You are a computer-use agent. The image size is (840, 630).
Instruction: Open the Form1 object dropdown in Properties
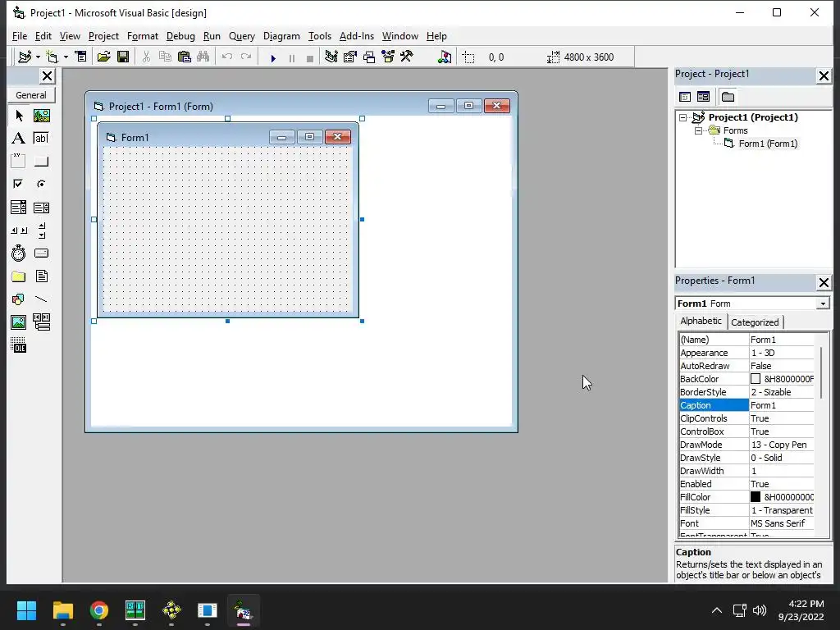(823, 304)
